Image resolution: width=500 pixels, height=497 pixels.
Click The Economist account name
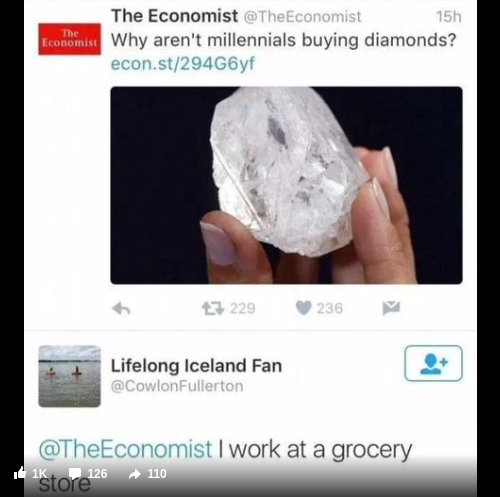pyautogui.click(x=175, y=16)
